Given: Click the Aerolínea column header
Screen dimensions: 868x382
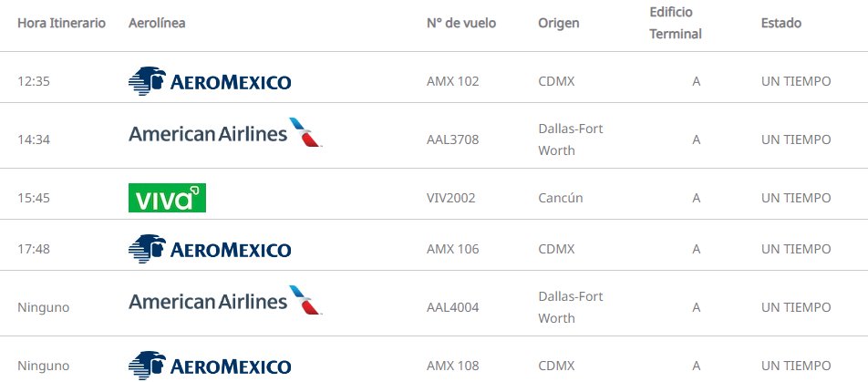Looking at the screenshot, I should pyautogui.click(x=157, y=23).
